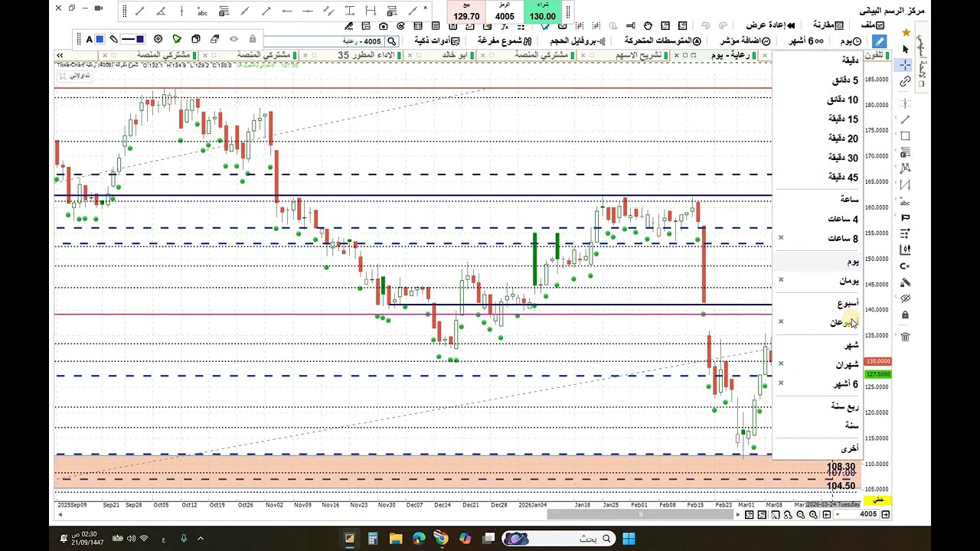Select the arrow line drawing tool
This screenshot has height=551, width=980.
(266, 11)
